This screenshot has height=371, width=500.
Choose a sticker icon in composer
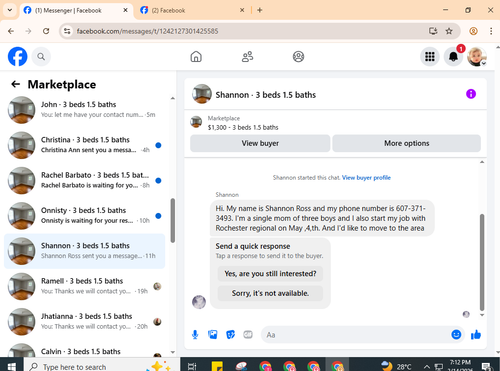point(230,334)
